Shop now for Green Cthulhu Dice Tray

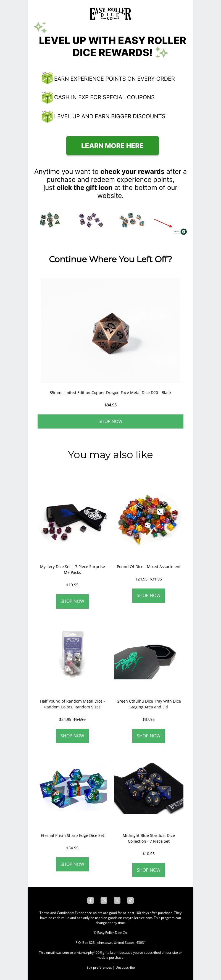(x=148, y=736)
